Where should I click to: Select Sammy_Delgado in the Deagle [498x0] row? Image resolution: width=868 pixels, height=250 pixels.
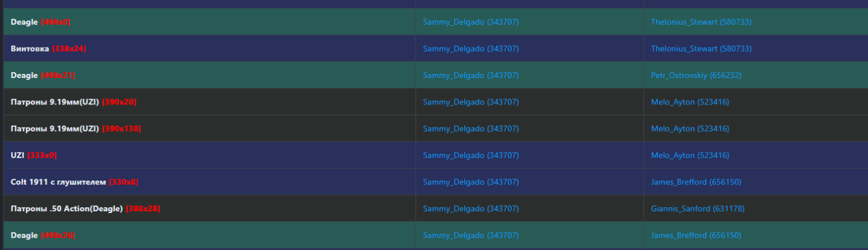471,22
